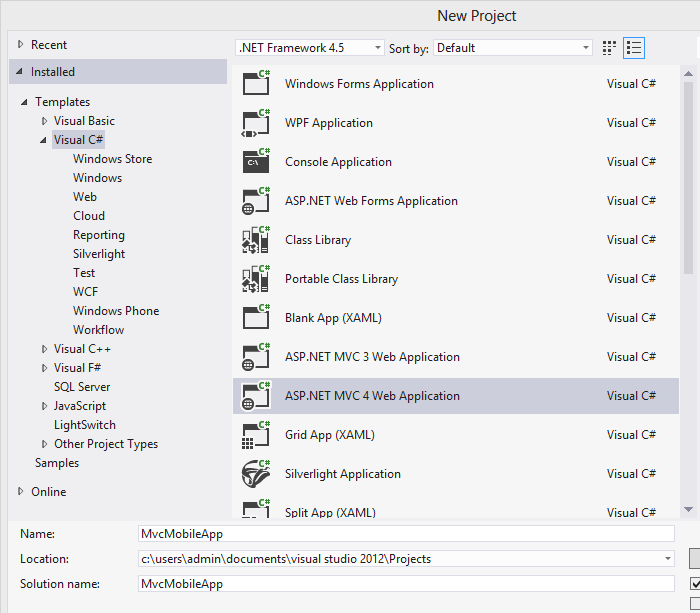Image resolution: width=700 pixels, height=613 pixels.
Task: Click the project Name input field
Action: 406,534
